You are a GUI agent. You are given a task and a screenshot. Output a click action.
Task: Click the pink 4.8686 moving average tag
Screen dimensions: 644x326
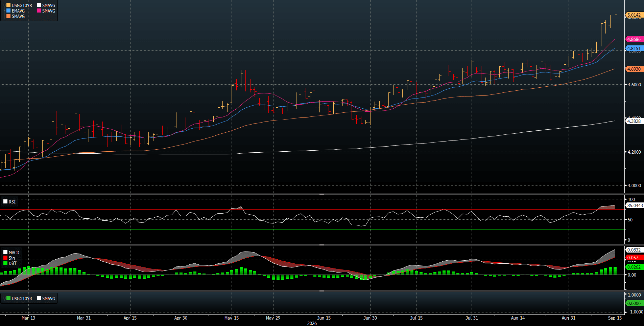[634, 39]
